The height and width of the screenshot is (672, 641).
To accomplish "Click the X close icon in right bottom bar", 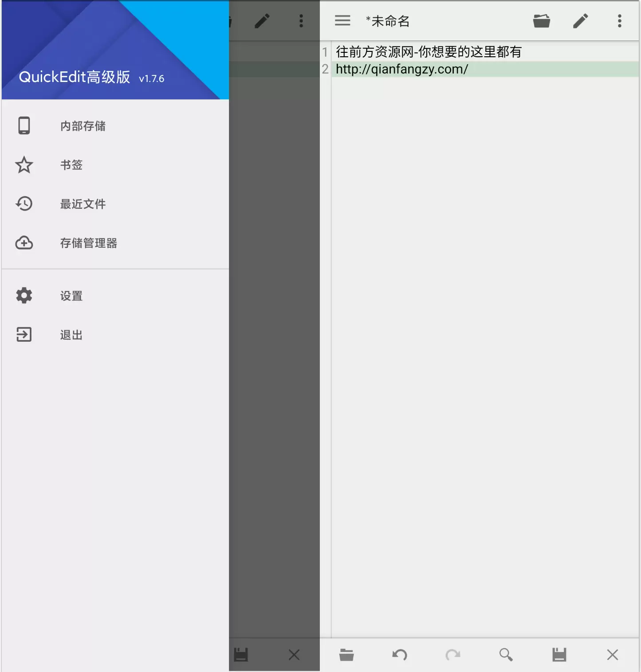I will pos(613,655).
